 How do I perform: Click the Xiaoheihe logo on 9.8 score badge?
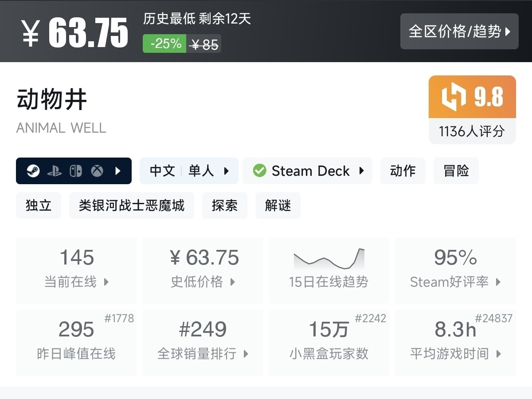(x=454, y=97)
